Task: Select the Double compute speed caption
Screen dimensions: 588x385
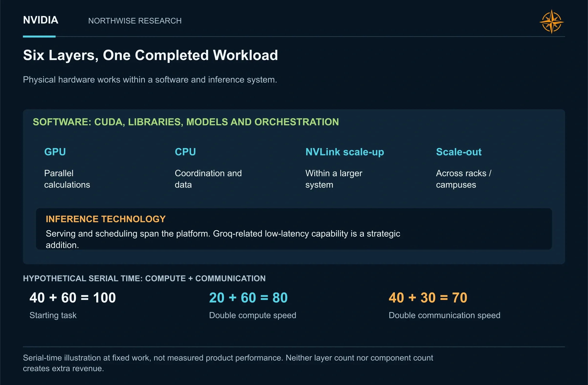Action: [253, 315]
